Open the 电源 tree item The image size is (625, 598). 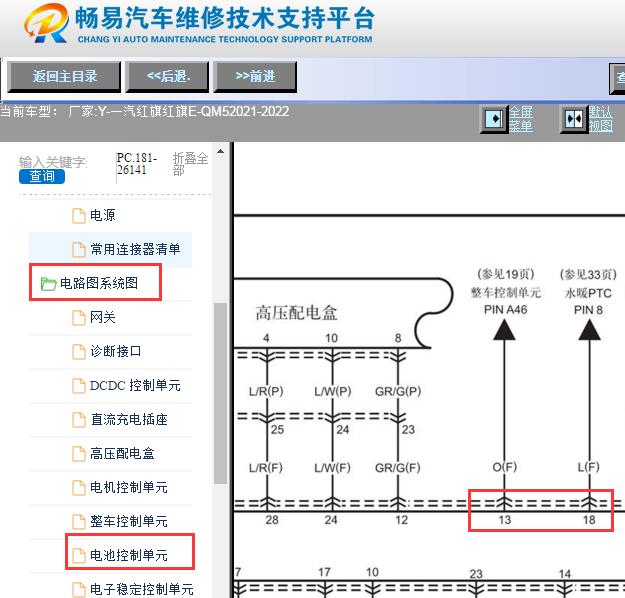click(102, 215)
